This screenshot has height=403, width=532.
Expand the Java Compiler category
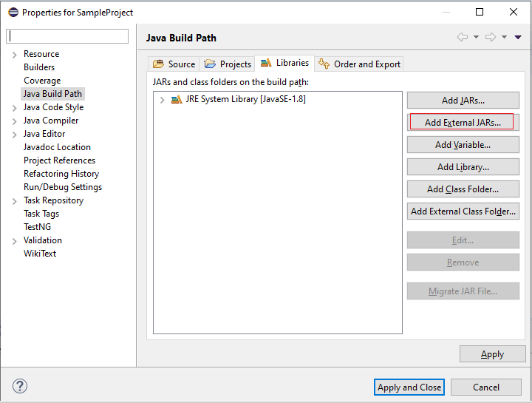pyautogui.click(x=14, y=121)
